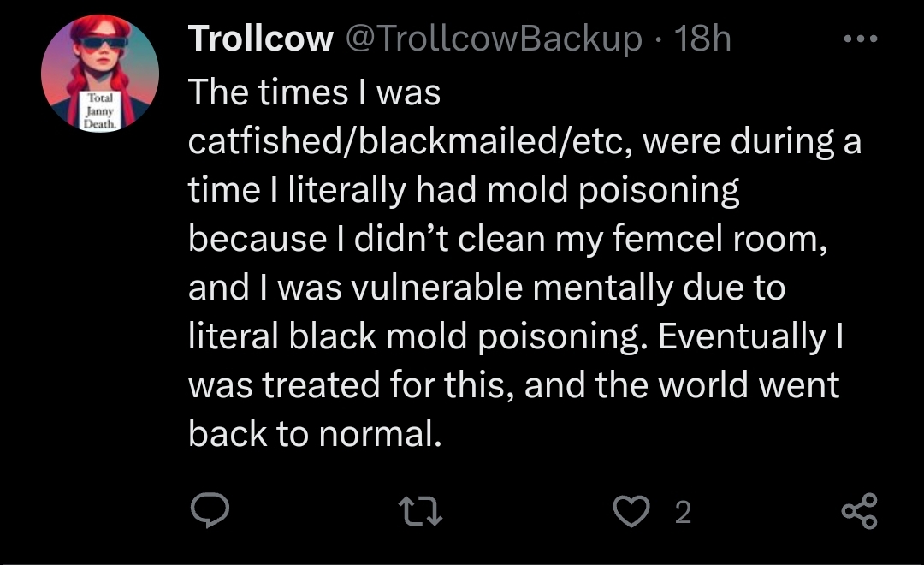Open the Trollcow display name link

tap(260, 39)
